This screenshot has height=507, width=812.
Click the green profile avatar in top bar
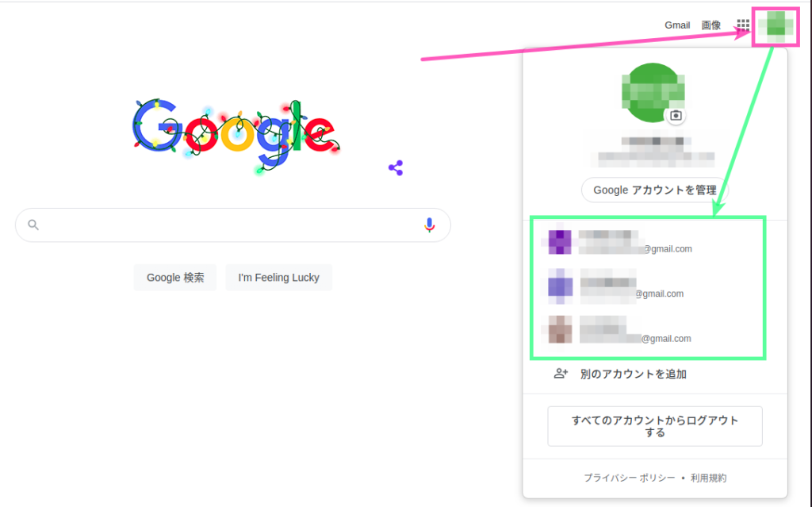(776, 26)
